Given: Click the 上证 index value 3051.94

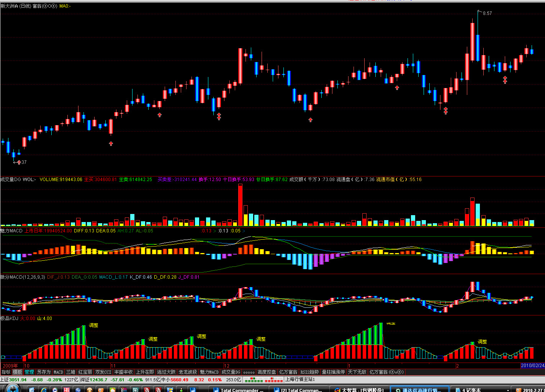Looking at the screenshot, I should pos(18,380).
